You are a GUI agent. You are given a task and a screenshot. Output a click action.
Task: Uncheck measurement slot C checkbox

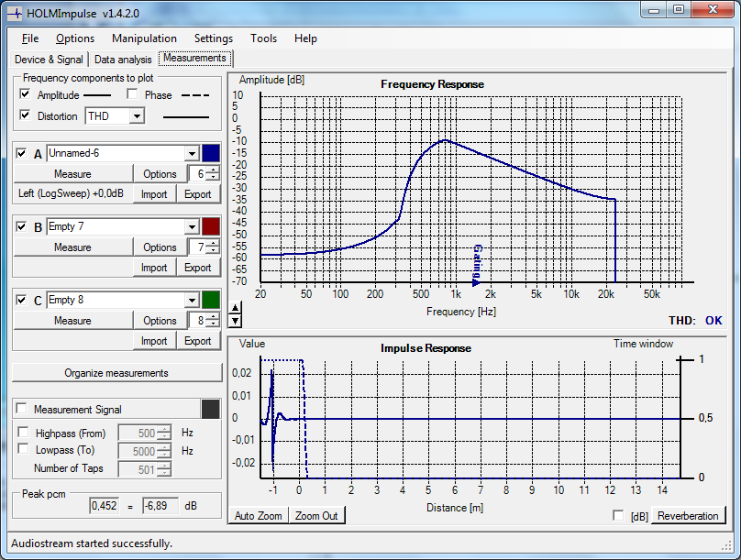click(x=21, y=300)
